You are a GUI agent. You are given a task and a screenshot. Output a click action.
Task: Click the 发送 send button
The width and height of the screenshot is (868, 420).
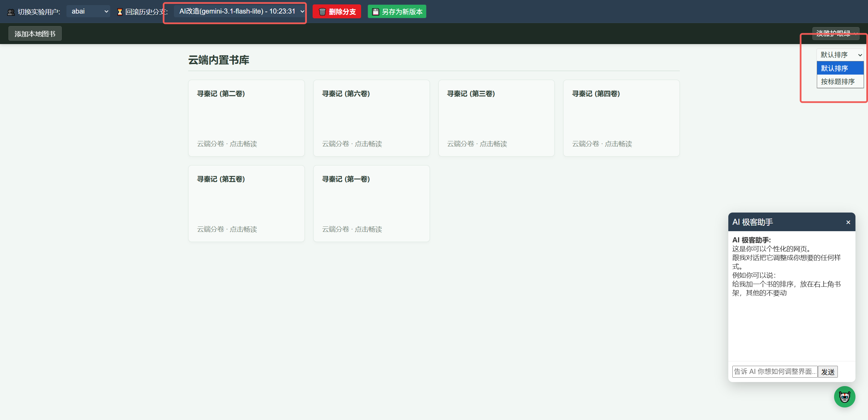click(828, 372)
